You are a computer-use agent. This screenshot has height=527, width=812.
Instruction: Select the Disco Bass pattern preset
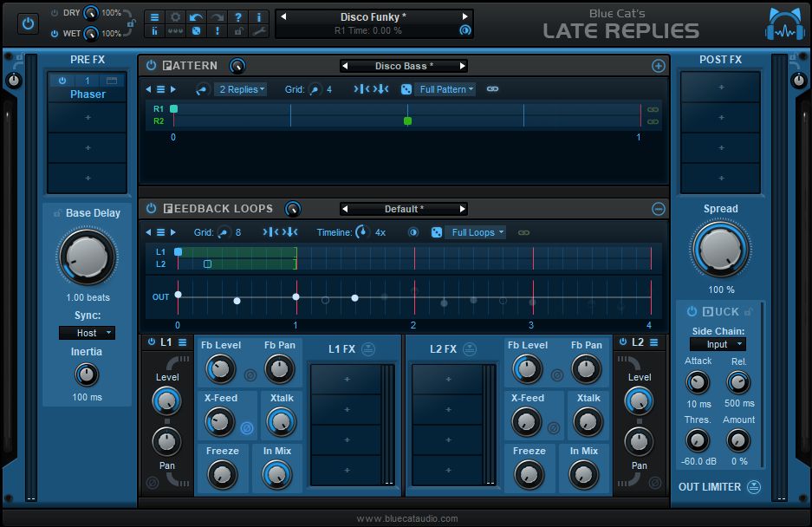pos(405,65)
